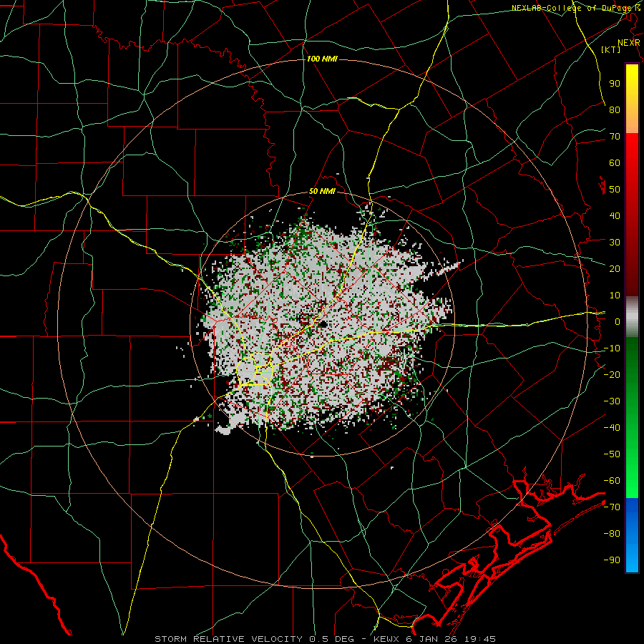Click the -30 scale value
This screenshot has width=644, height=644.
point(612,401)
